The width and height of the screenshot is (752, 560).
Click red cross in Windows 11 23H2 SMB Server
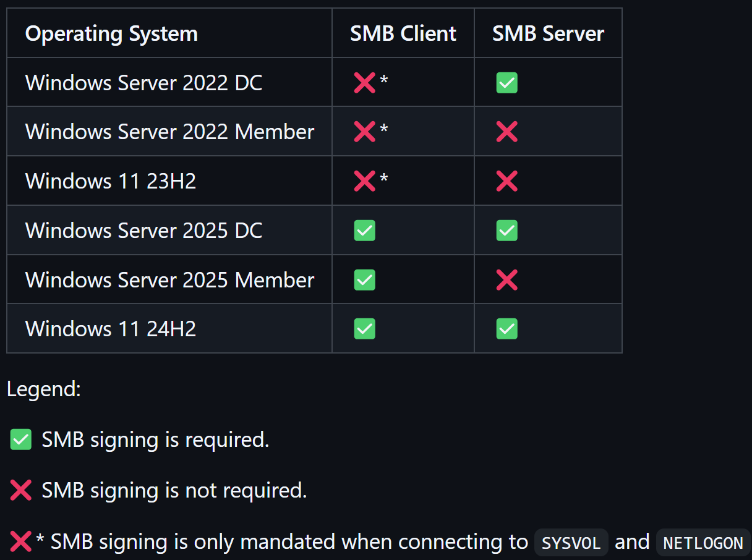[x=506, y=180]
